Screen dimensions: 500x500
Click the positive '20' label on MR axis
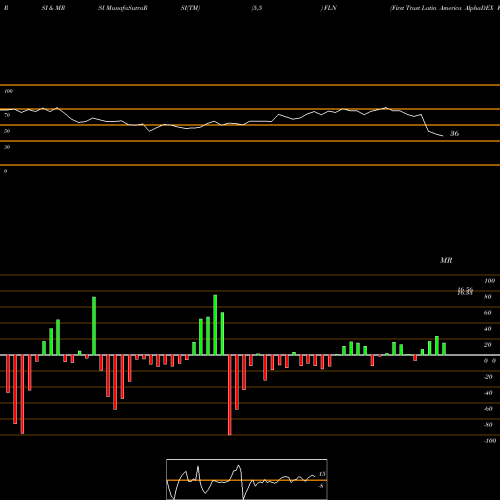(x=488, y=345)
